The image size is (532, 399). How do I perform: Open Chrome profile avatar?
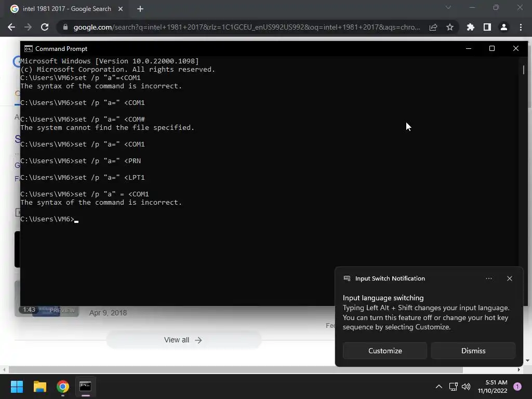click(x=504, y=27)
